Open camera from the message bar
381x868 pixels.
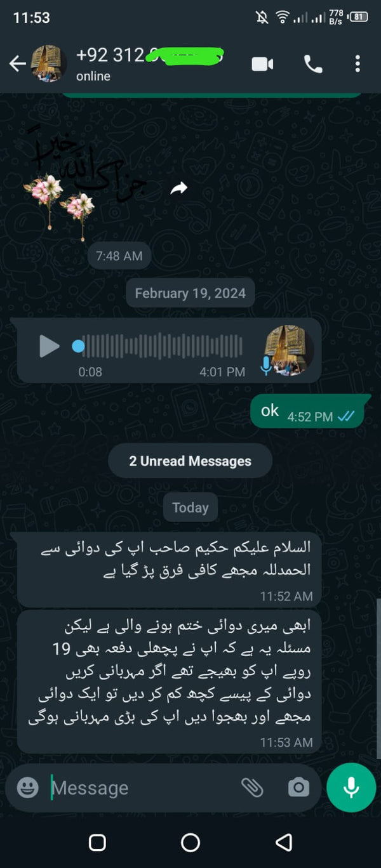click(298, 787)
